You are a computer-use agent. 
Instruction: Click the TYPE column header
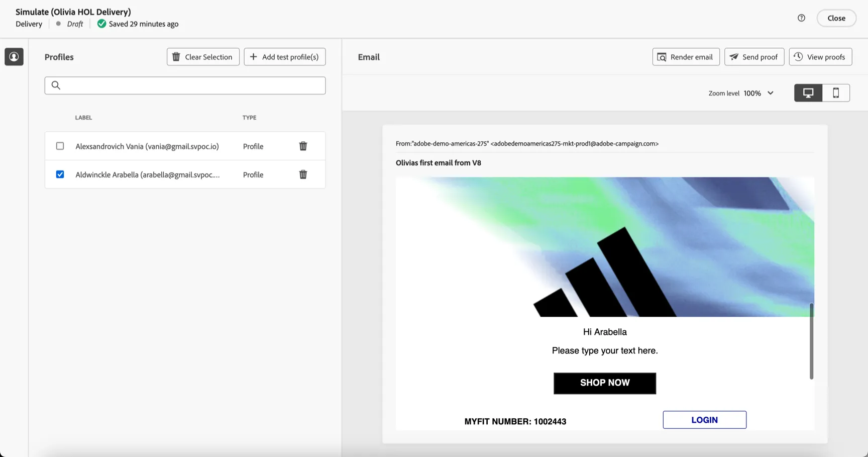click(249, 118)
